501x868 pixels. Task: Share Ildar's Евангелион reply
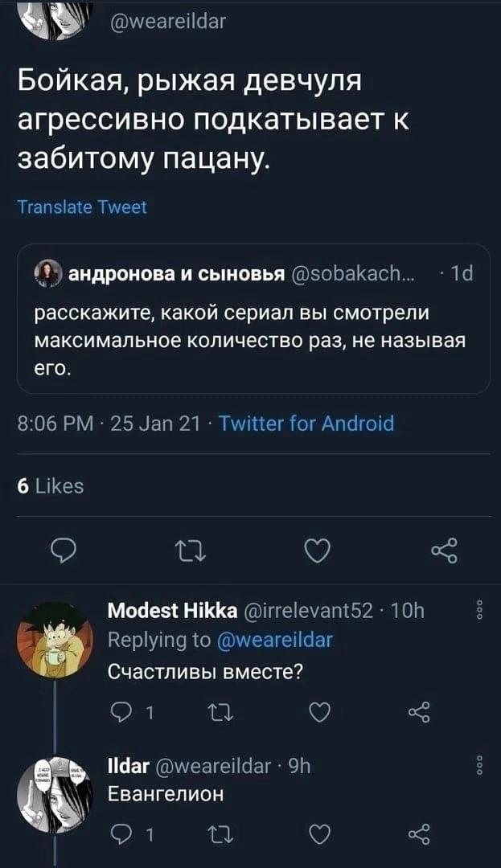(x=420, y=833)
